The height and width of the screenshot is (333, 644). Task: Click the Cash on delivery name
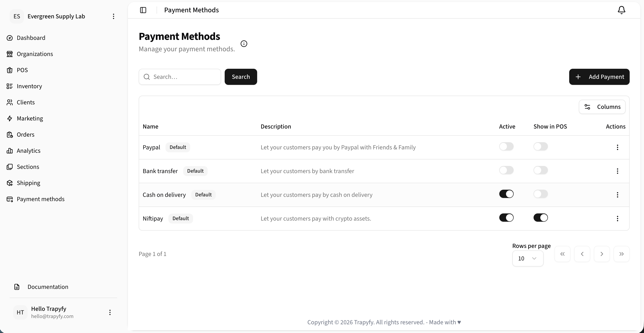click(x=164, y=195)
